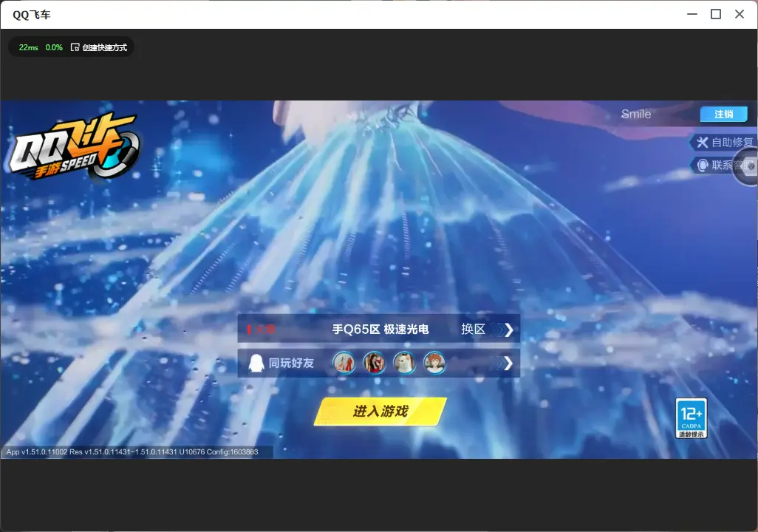Click the QQ penguin icon near 同玩好友

pos(256,363)
